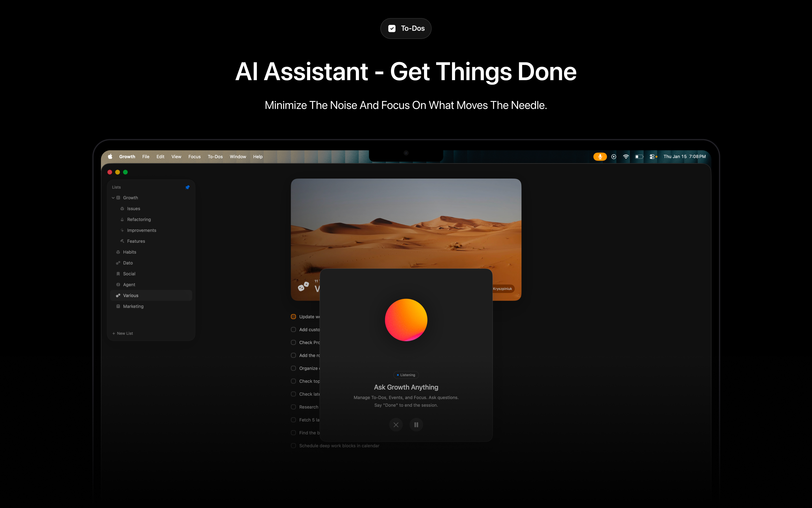The width and height of the screenshot is (812, 508).
Task: Click the Refactoring list icon
Action: click(x=122, y=219)
